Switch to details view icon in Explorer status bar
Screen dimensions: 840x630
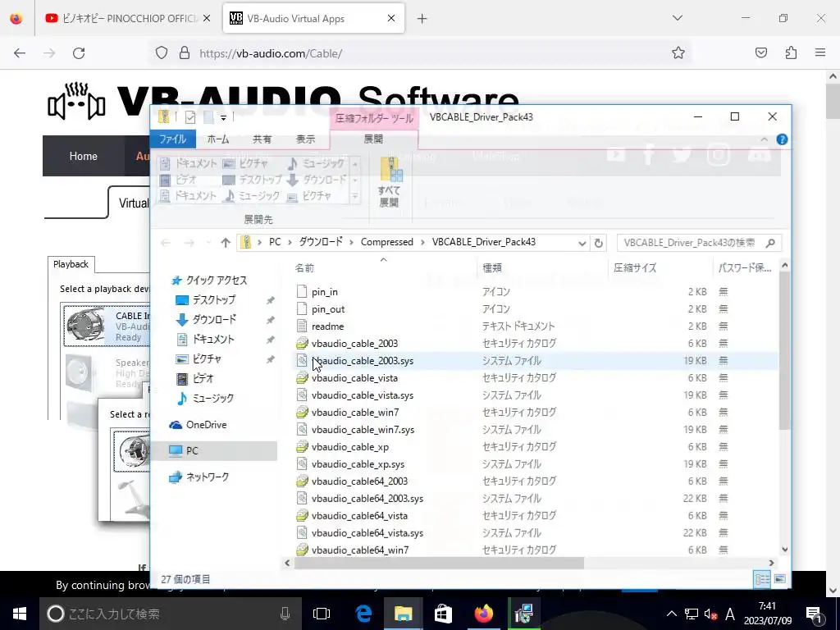[x=762, y=578]
